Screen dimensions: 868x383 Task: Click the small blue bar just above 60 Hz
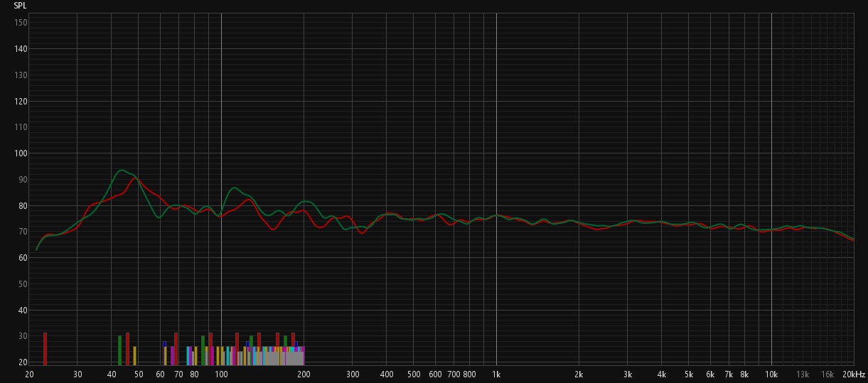[x=164, y=344]
